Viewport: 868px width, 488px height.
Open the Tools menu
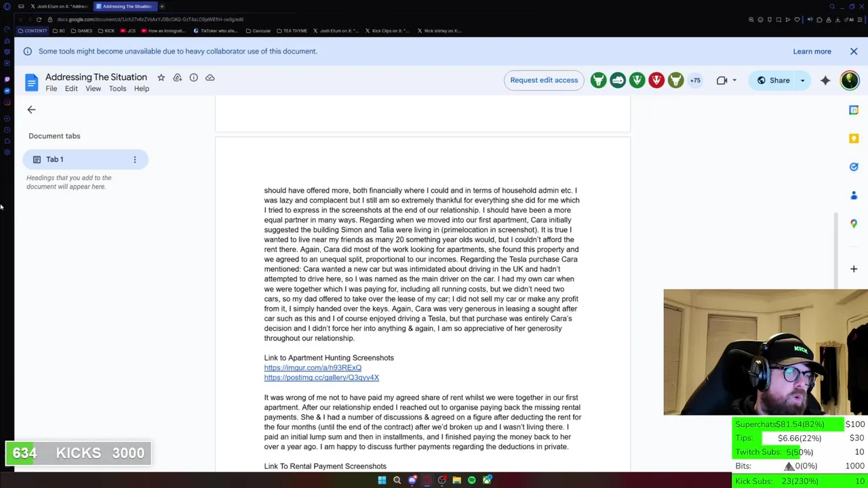[117, 89]
